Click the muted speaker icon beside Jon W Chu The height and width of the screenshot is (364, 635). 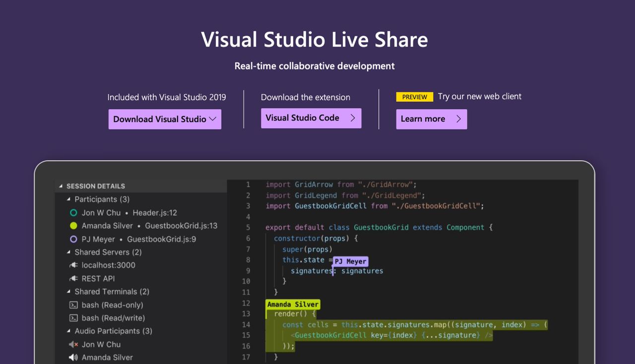coord(73,344)
